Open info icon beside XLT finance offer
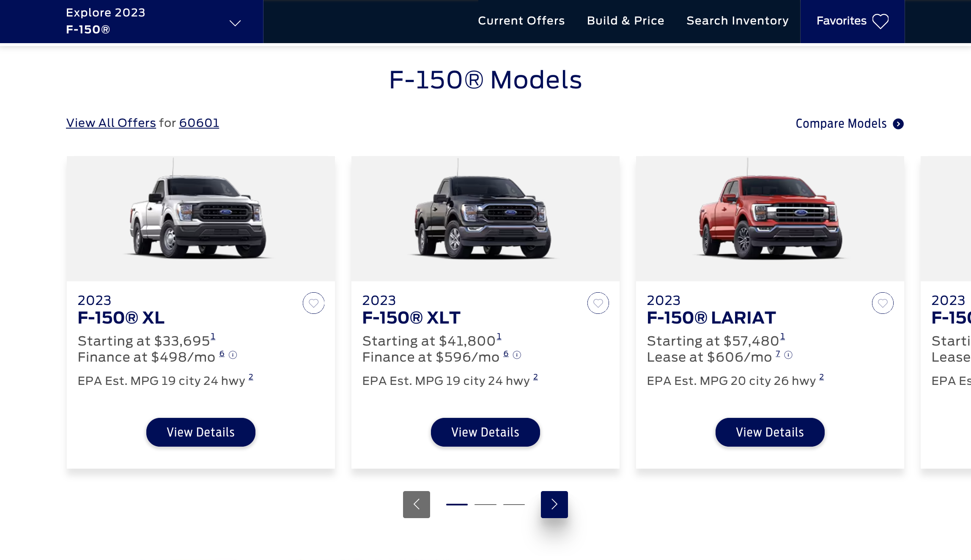The image size is (971, 560). pyautogui.click(x=517, y=355)
